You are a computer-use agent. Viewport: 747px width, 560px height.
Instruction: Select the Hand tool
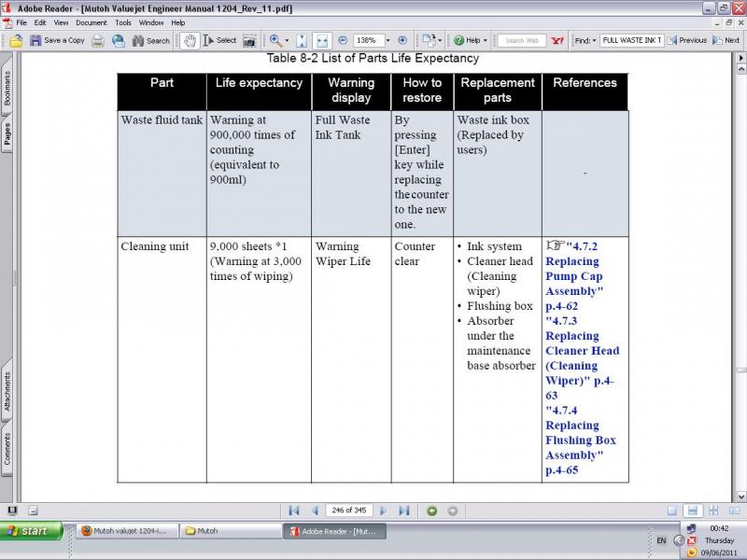coord(190,40)
